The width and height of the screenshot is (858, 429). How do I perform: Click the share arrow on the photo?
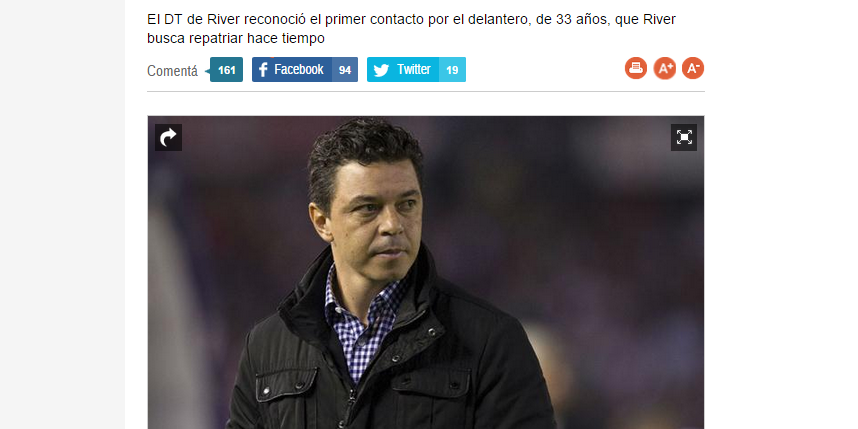pyautogui.click(x=169, y=137)
